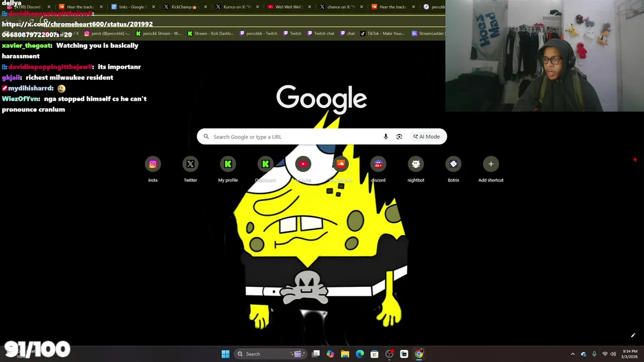Open the percckkk - Twitch bookmark
The width and height of the screenshot is (644, 362).
pyautogui.click(x=259, y=34)
